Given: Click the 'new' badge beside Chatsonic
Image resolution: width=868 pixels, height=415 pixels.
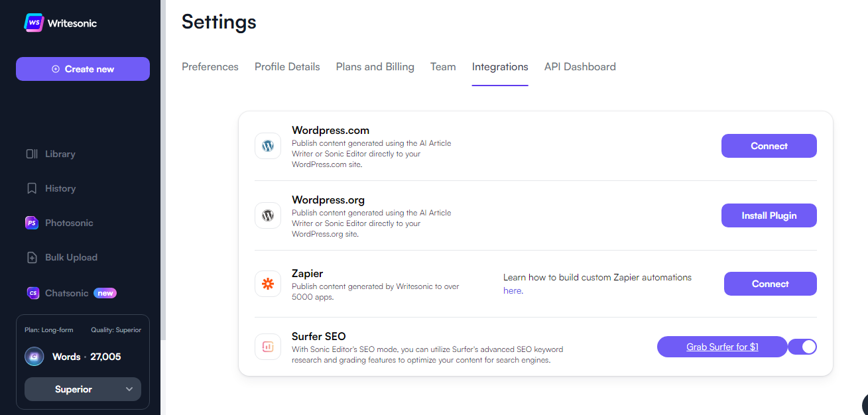Looking at the screenshot, I should [105, 293].
